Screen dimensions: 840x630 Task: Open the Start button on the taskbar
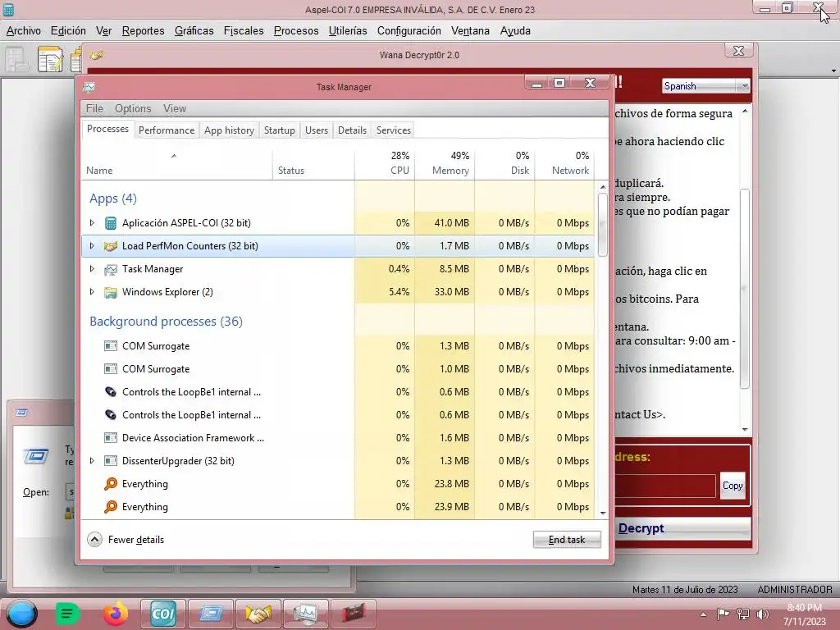point(21,614)
